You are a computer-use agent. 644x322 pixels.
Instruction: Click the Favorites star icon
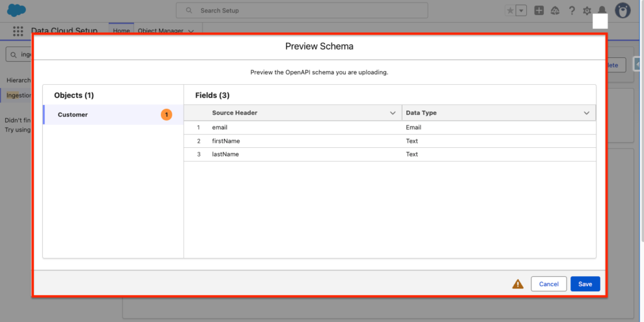pyautogui.click(x=510, y=11)
